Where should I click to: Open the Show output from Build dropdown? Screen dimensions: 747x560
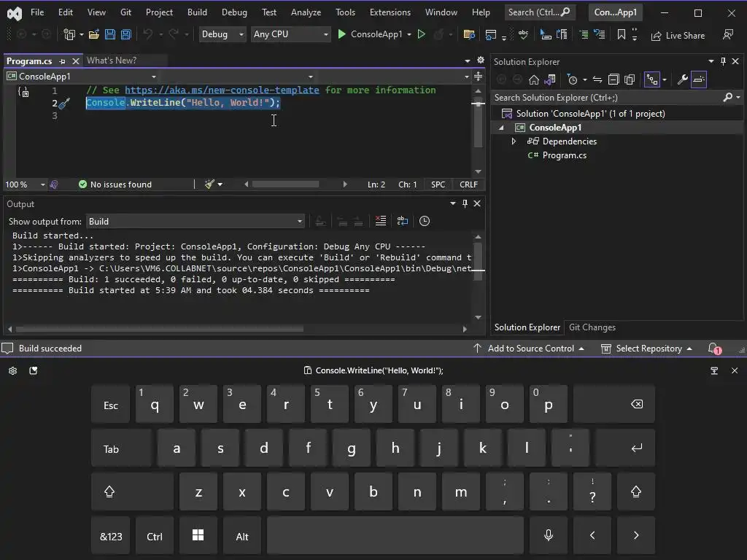coord(195,222)
